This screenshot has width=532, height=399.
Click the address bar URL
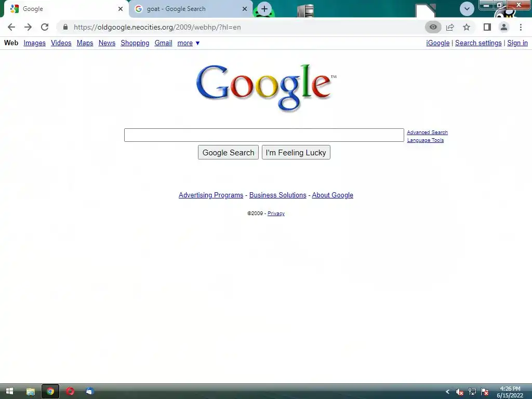157,27
